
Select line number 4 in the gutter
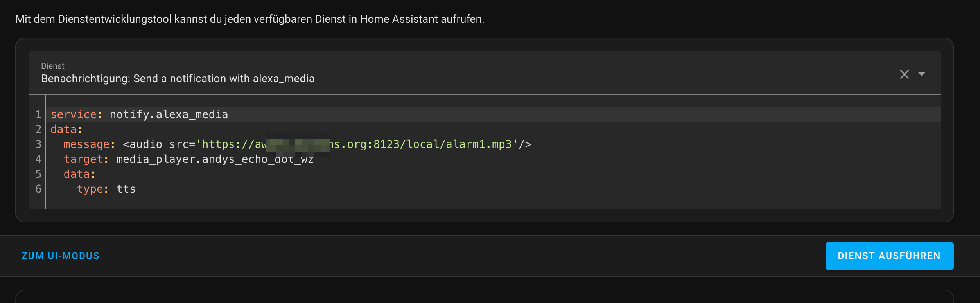pyautogui.click(x=38, y=159)
